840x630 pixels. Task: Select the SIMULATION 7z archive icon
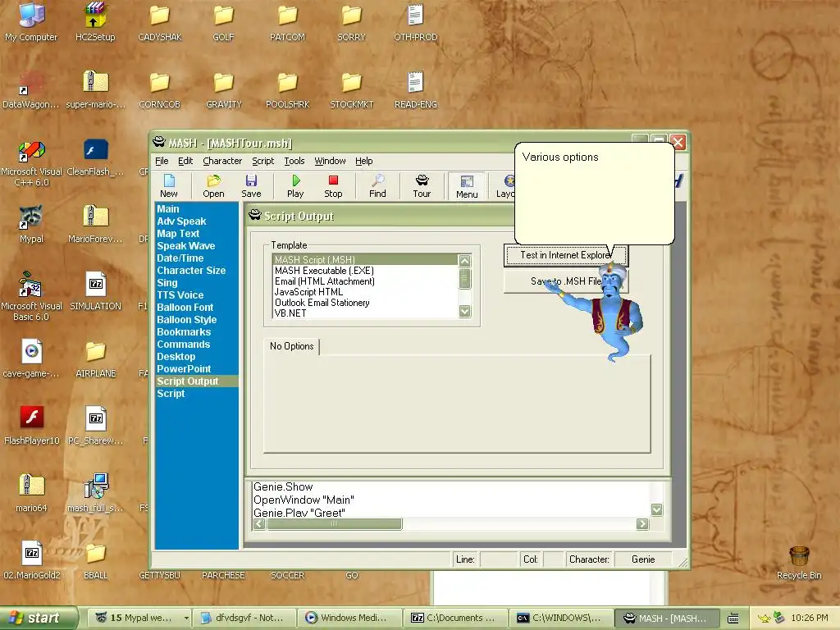[x=95, y=291]
